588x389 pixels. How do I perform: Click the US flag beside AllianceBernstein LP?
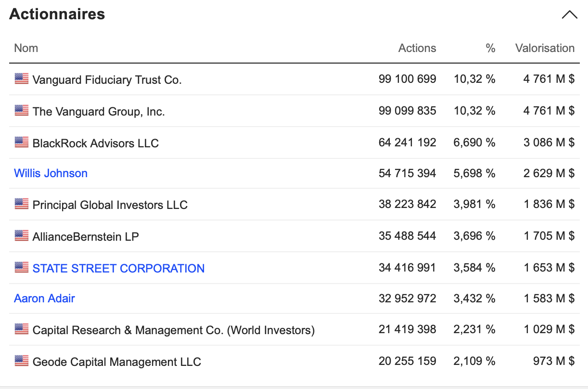(x=22, y=236)
